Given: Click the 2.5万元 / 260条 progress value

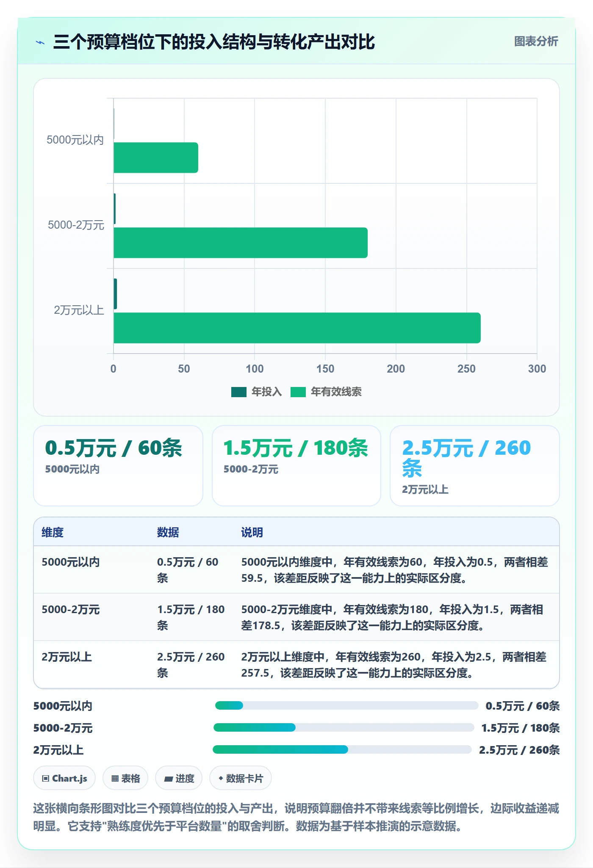Looking at the screenshot, I should pos(519,750).
